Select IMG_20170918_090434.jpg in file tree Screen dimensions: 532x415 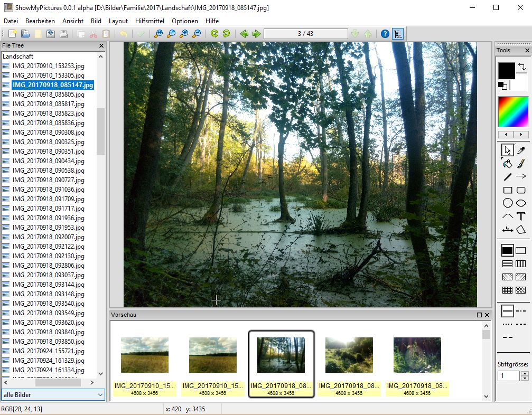(x=48, y=161)
